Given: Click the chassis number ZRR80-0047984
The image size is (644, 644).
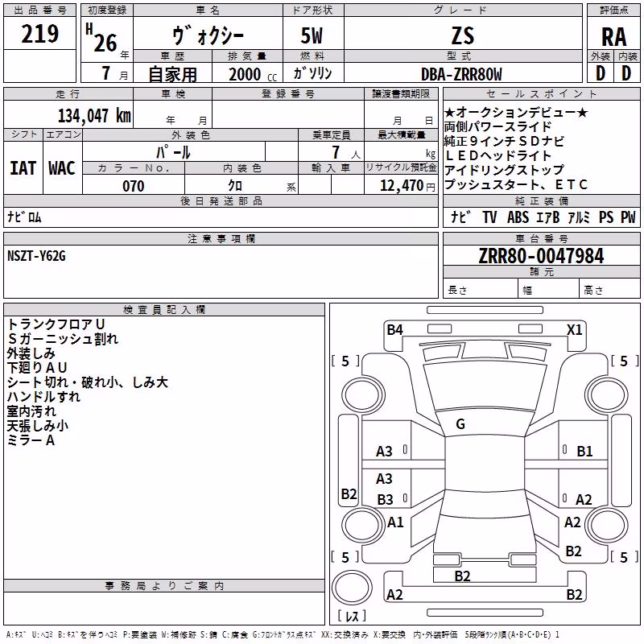Looking at the screenshot, I should click(x=541, y=256).
